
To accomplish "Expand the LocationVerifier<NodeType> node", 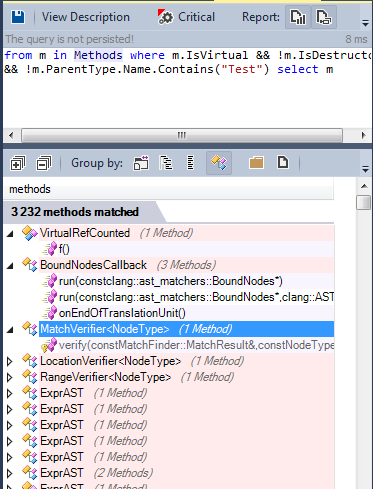I will (10, 361).
